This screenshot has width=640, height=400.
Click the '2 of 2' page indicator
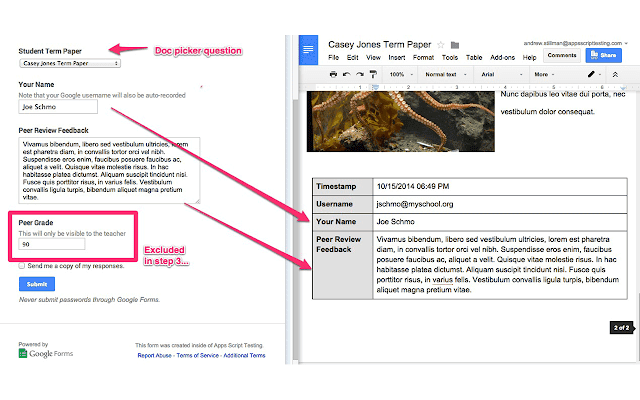[x=622, y=328]
